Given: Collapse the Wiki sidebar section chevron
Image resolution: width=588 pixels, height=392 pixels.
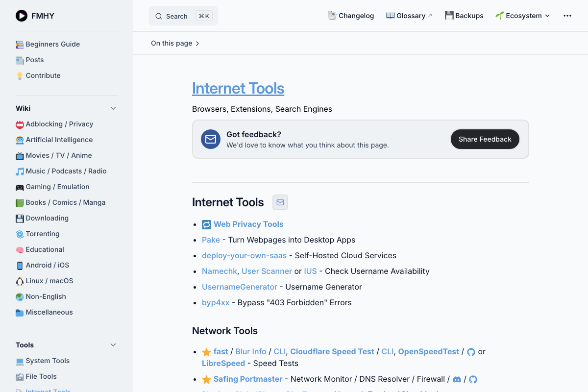Looking at the screenshot, I should (113, 108).
